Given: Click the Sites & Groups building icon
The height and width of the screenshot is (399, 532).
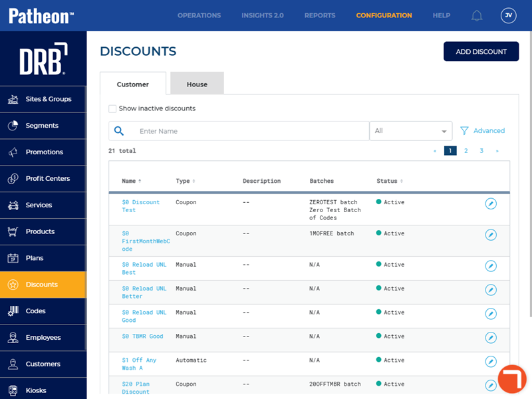Looking at the screenshot, I should tap(13, 99).
